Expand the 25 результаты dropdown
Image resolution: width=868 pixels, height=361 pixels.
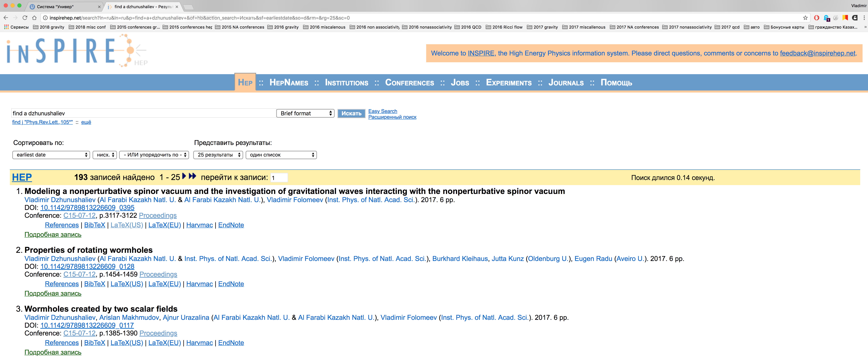218,155
